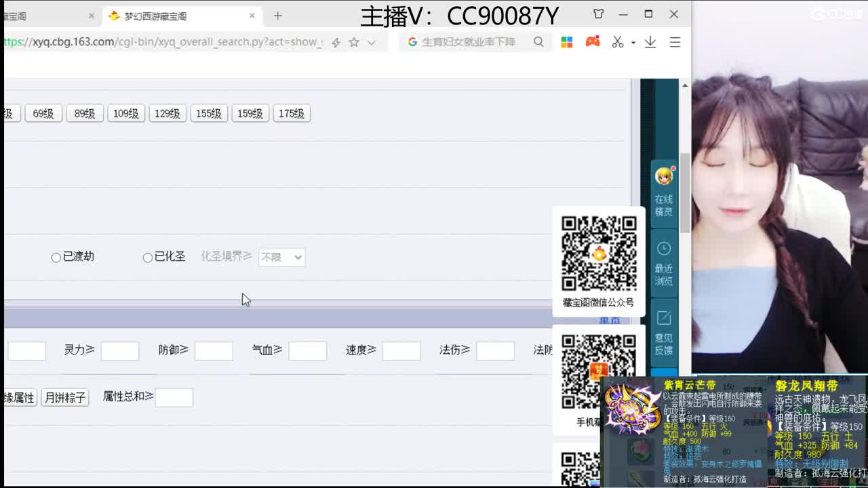Click the magnifier search icon
868x488 pixels.
[538, 42]
